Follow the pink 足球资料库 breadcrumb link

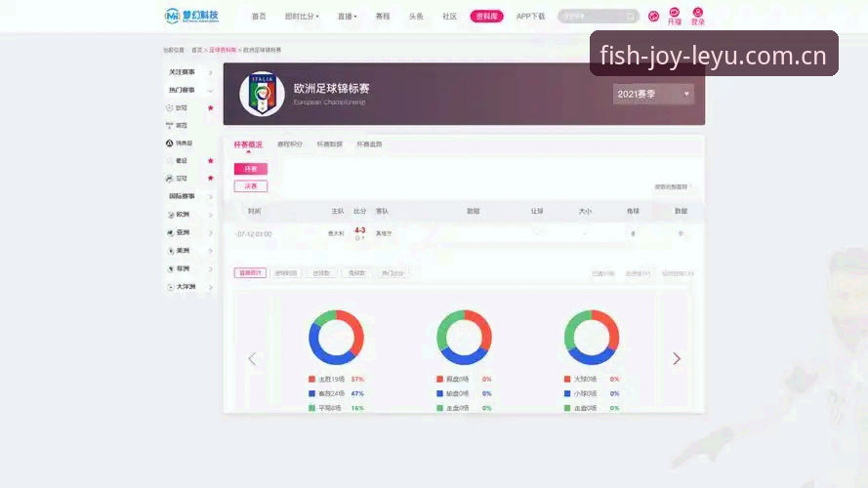[x=223, y=50]
